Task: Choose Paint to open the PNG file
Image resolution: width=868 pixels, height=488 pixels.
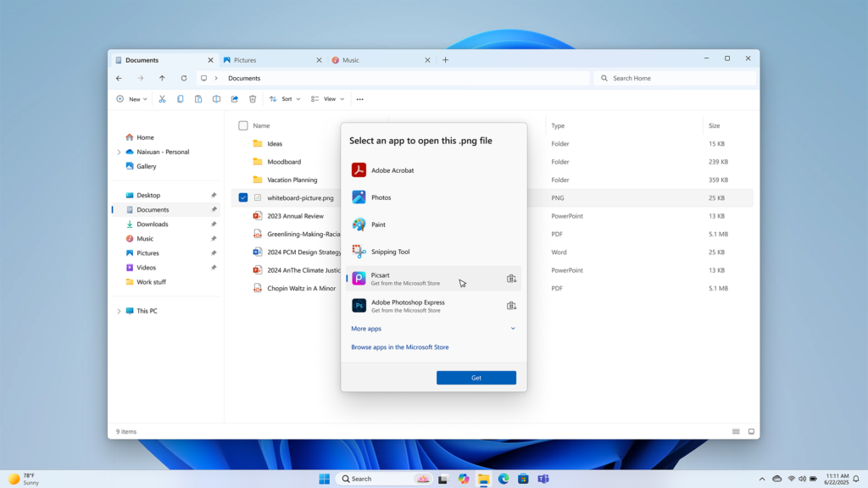Action: tap(380, 224)
